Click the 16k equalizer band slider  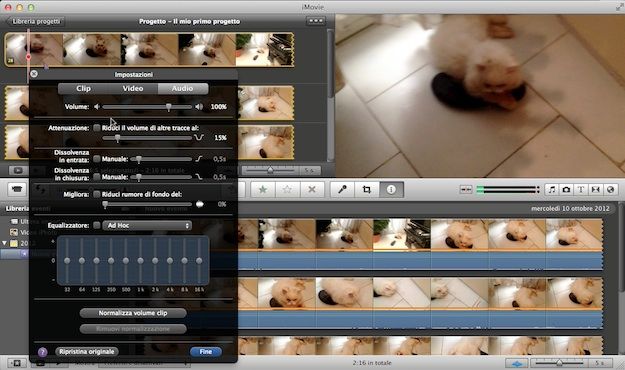coord(199,260)
